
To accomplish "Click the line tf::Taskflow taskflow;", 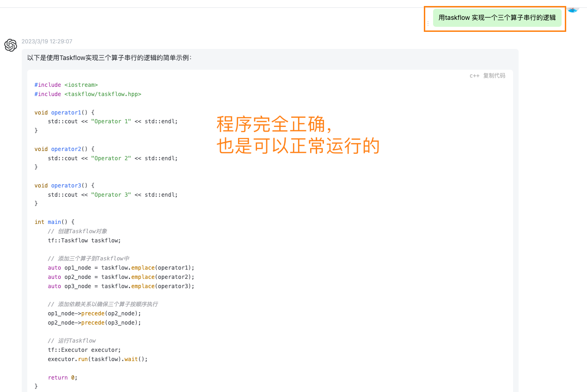I will [84, 241].
